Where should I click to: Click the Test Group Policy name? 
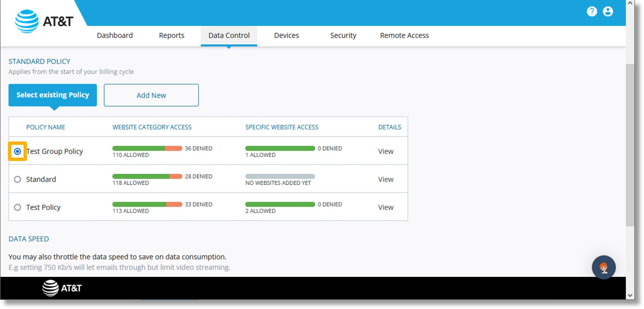pos(55,151)
